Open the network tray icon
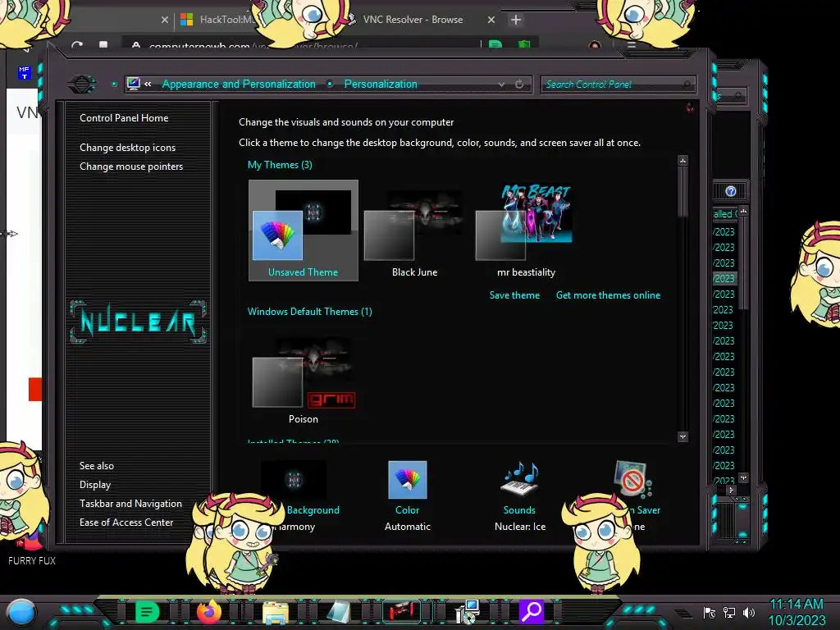Screen dimensions: 840x630 [x=729, y=612]
